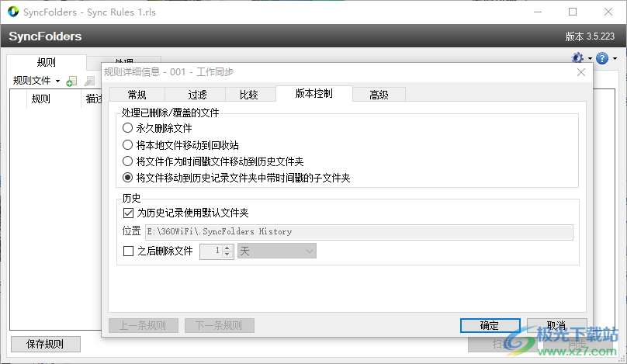Click the 上一条规则 button
The height and width of the screenshot is (364, 627).
coord(143,326)
